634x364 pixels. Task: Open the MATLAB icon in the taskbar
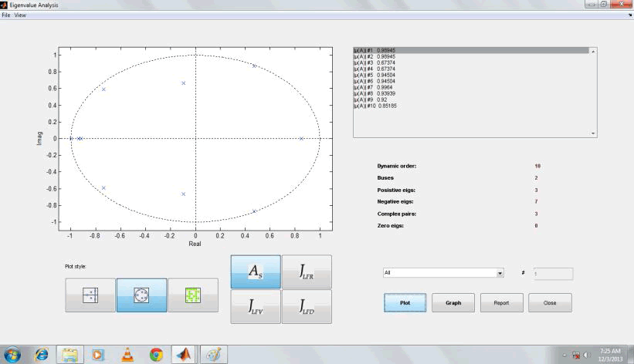tap(185, 354)
